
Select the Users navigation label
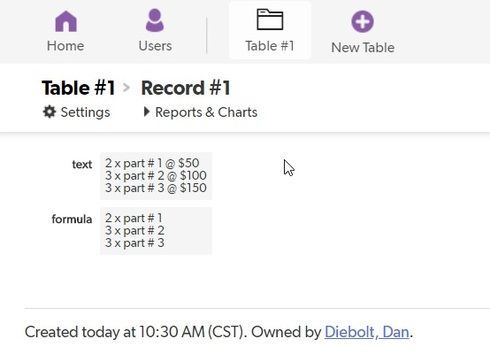pyautogui.click(x=155, y=46)
